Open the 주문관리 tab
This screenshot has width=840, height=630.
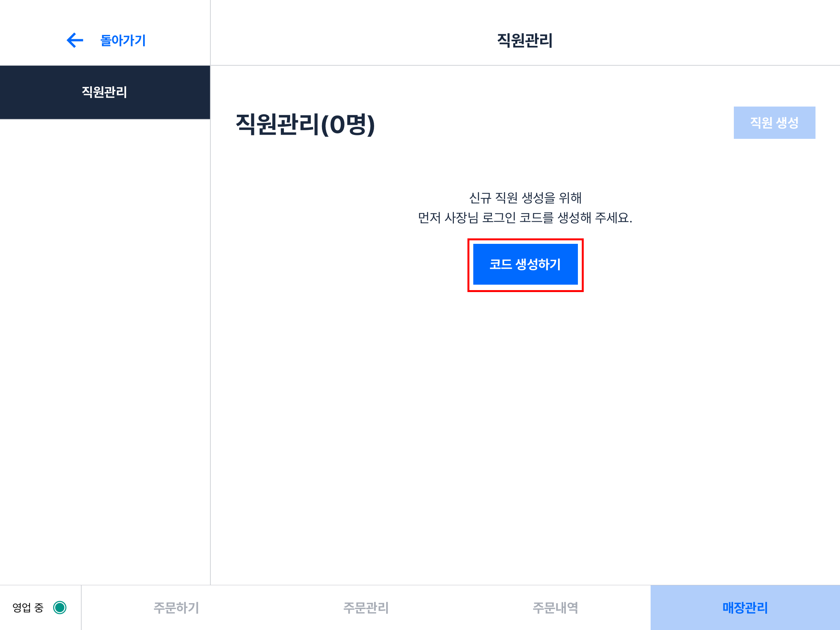pos(366,607)
